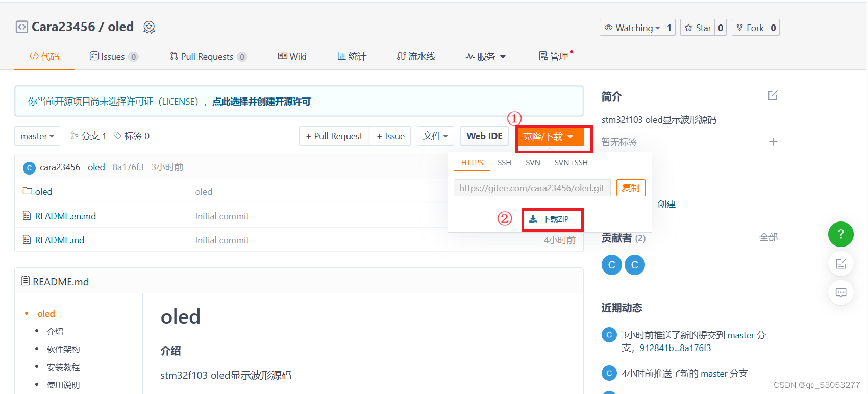Image resolution: width=868 pixels, height=394 pixels.
Task: Click the Fork button
Action: [x=750, y=28]
